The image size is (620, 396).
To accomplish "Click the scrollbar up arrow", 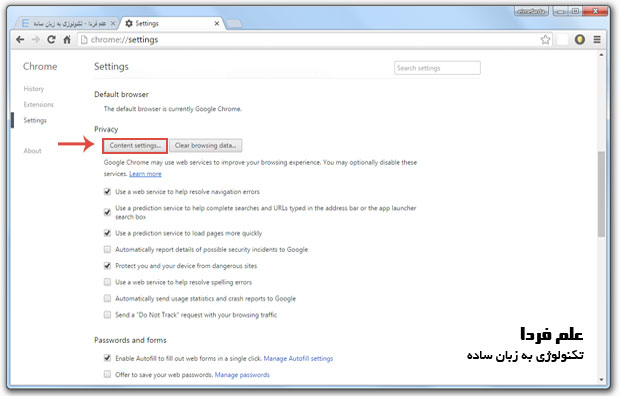I will (x=601, y=55).
